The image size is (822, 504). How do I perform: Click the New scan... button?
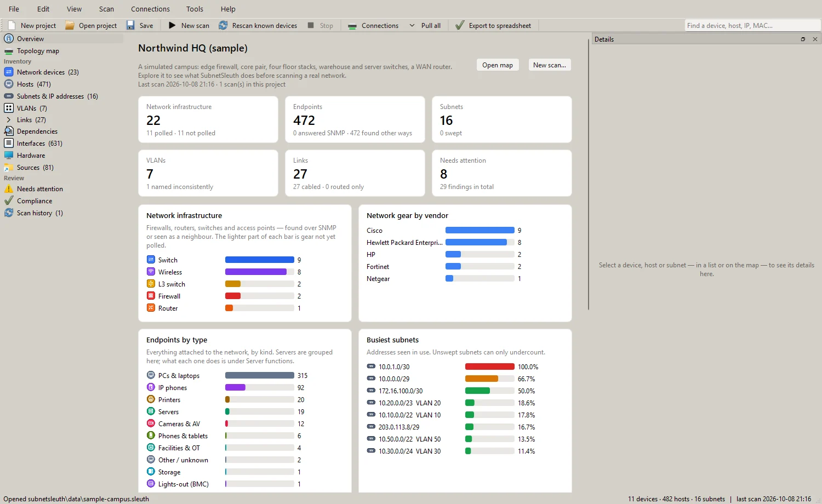[550, 65]
